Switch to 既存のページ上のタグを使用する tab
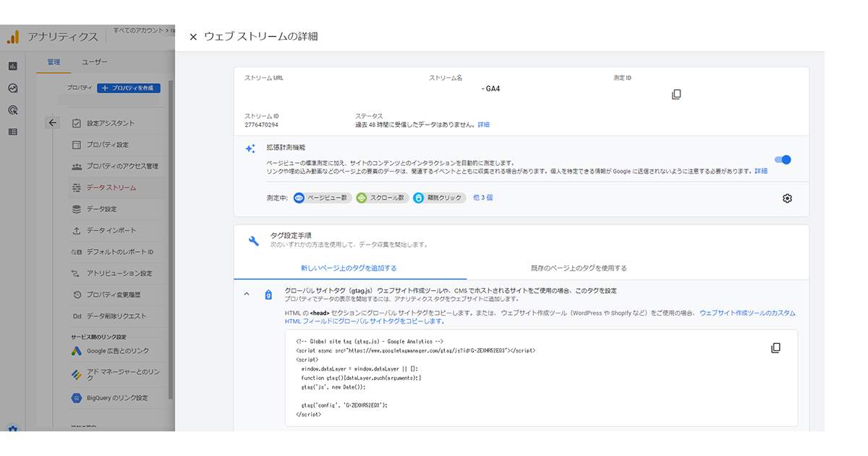This screenshot has width=868, height=456. pos(579,268)
